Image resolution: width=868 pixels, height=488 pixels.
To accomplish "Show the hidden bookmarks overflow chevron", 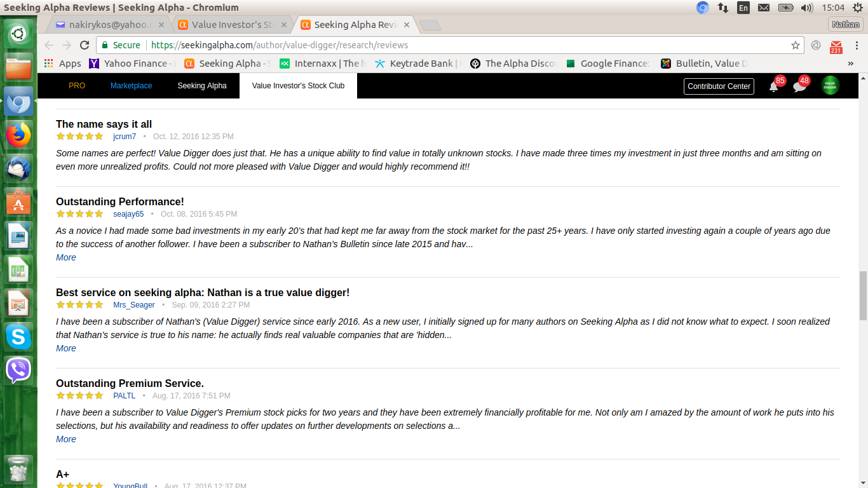I will point(851,64).
